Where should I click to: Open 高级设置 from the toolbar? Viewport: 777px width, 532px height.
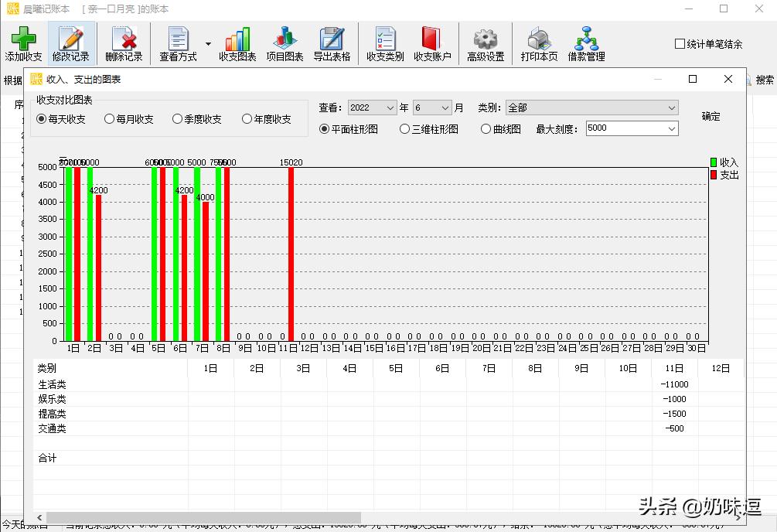(486, 43)
